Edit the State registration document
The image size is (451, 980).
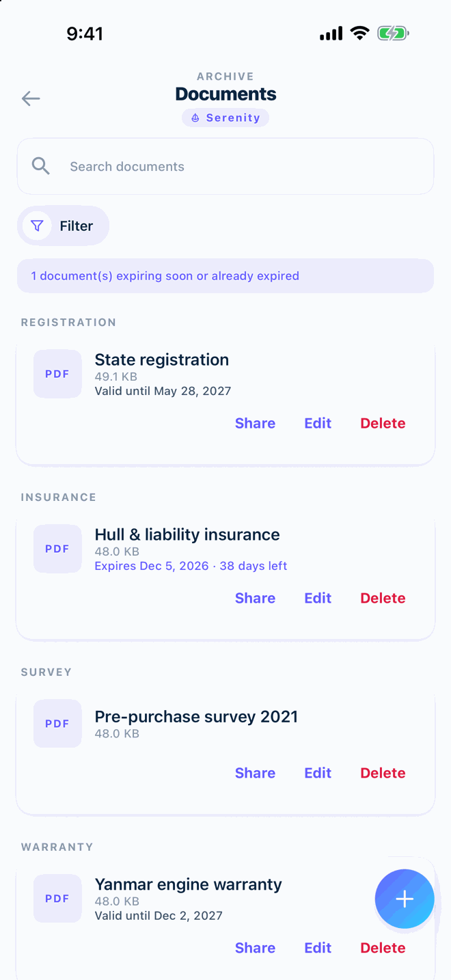(318, 423)
